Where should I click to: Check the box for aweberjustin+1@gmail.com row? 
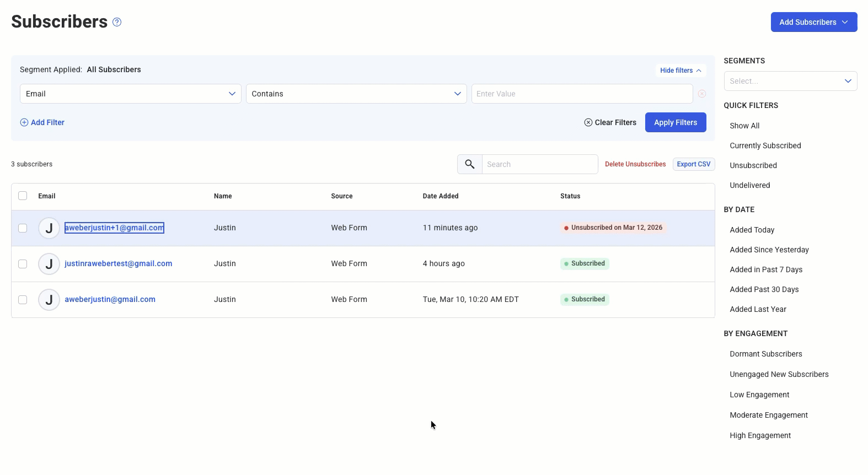point(23,228)
